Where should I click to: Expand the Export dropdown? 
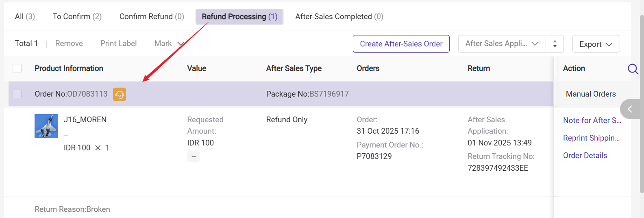596,44
